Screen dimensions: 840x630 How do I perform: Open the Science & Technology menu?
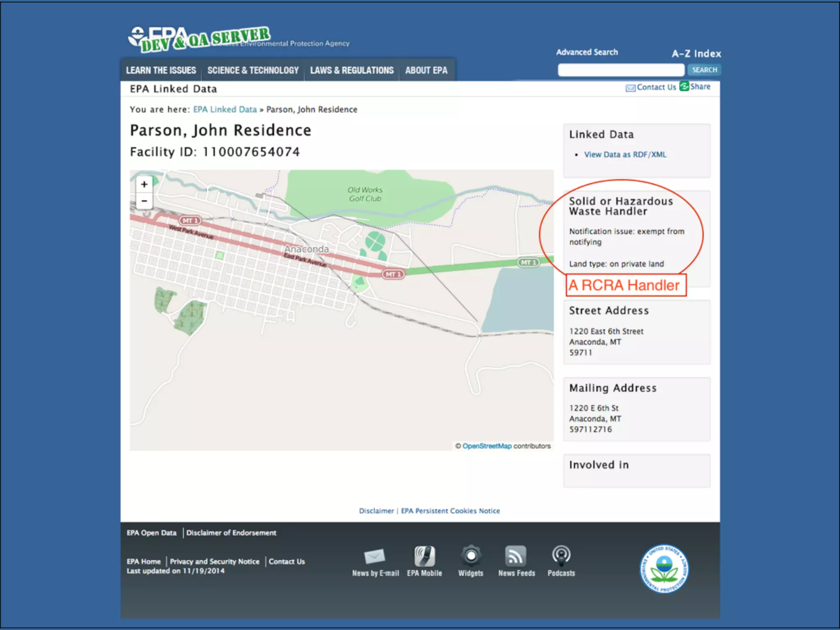click(253, 71)
